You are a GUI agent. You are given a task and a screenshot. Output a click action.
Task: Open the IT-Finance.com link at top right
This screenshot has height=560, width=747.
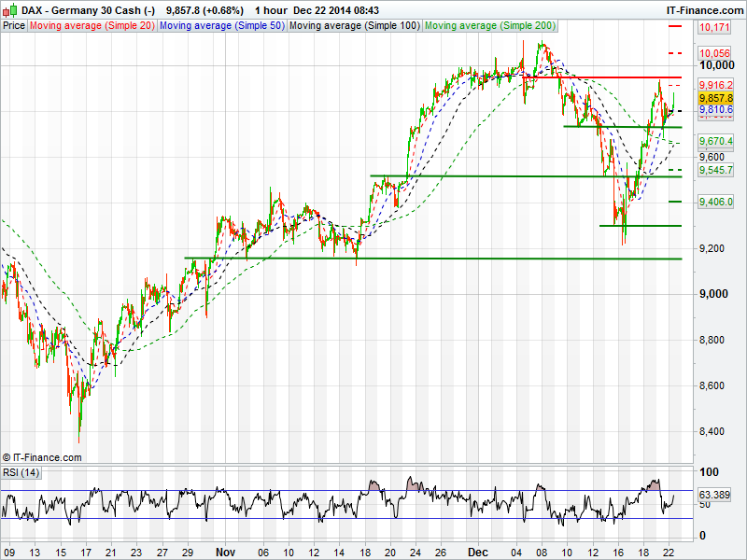[705, 9]
